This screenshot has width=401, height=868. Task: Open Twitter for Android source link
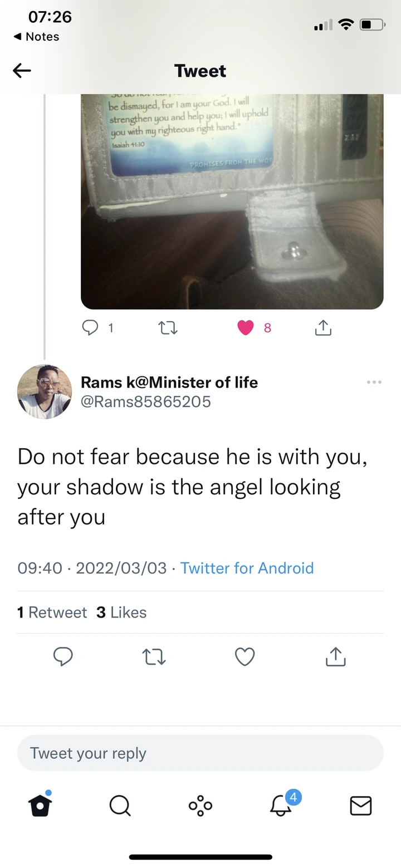point(247,568)
